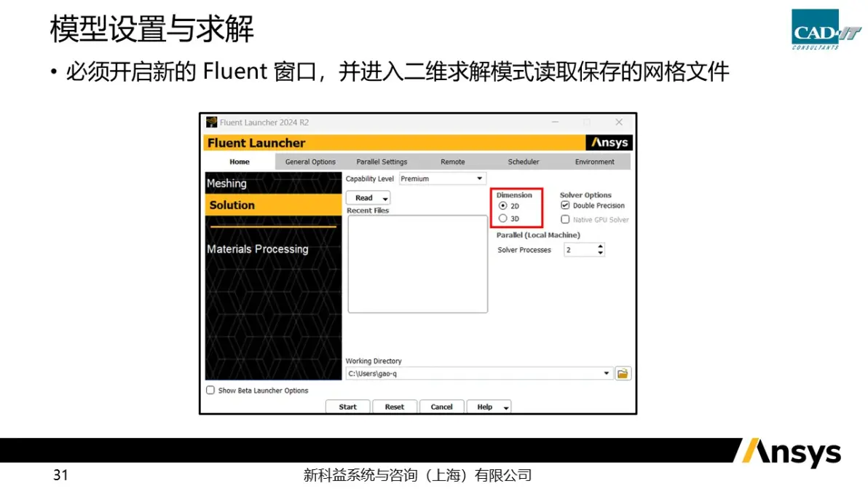Minimize the Fluent Launcher window
This screenshot has width=868, height=489.
click(555, 122)
